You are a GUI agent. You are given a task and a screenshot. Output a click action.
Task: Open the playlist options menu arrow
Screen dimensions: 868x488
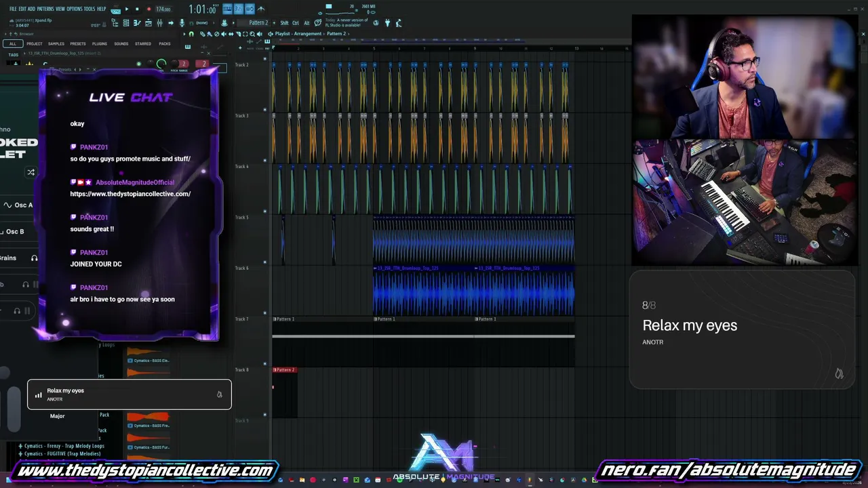click(184, 34)
